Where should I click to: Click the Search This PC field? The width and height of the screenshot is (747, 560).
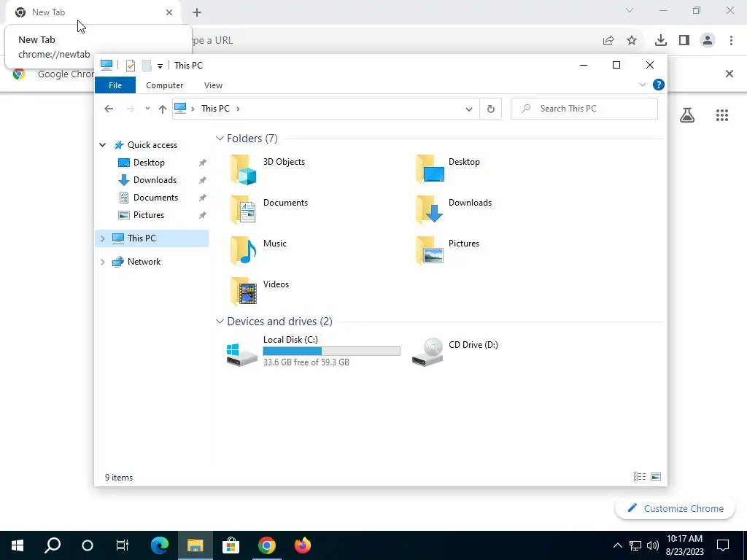[x=584, y=109]
